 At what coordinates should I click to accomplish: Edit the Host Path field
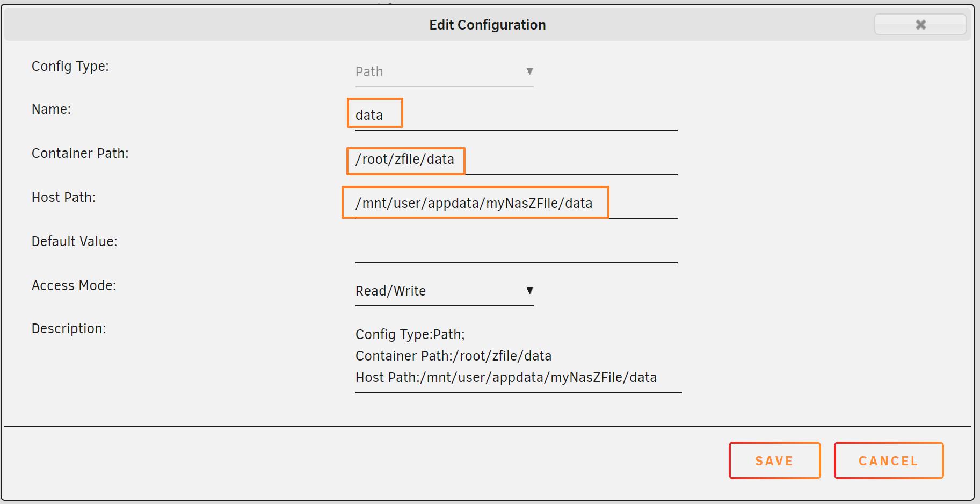(516, 204)
